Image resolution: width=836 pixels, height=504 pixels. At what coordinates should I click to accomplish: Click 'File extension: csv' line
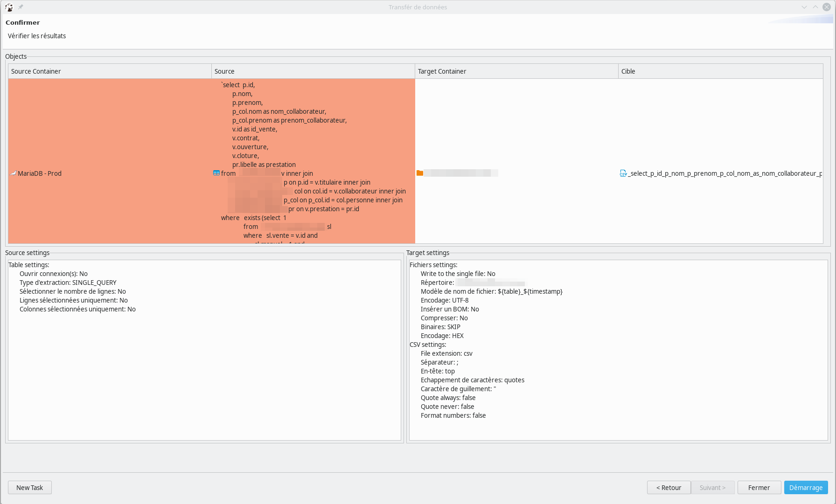(446, 353)
